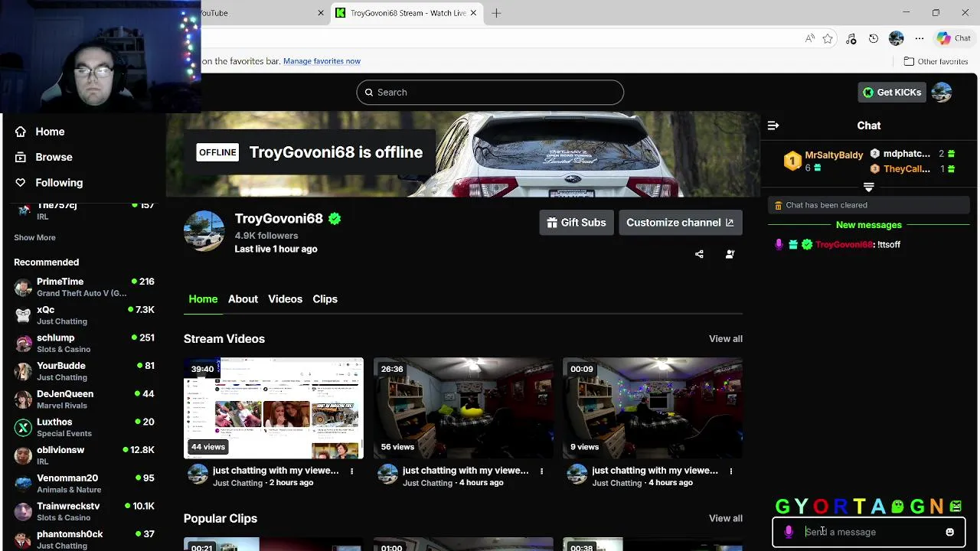Click the Search field at top

490,92
